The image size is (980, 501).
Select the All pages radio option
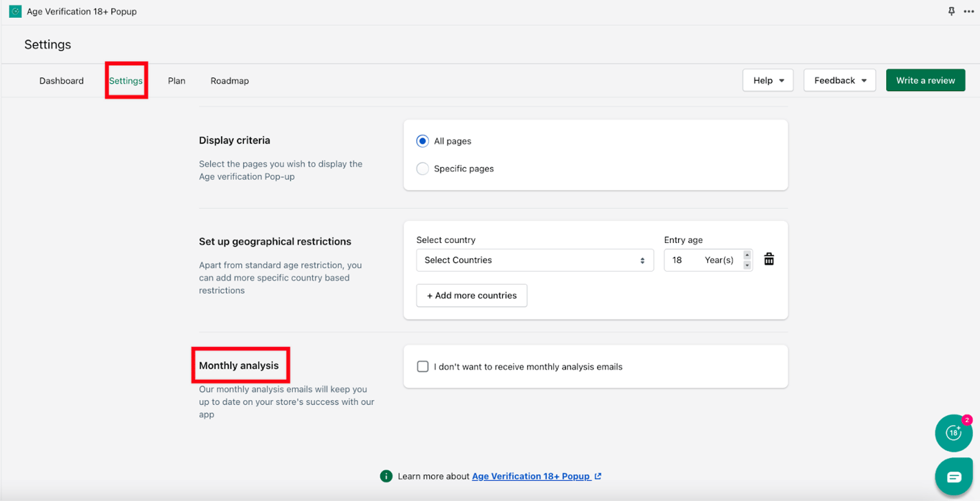pyautogui.click(x=423, y=141)
